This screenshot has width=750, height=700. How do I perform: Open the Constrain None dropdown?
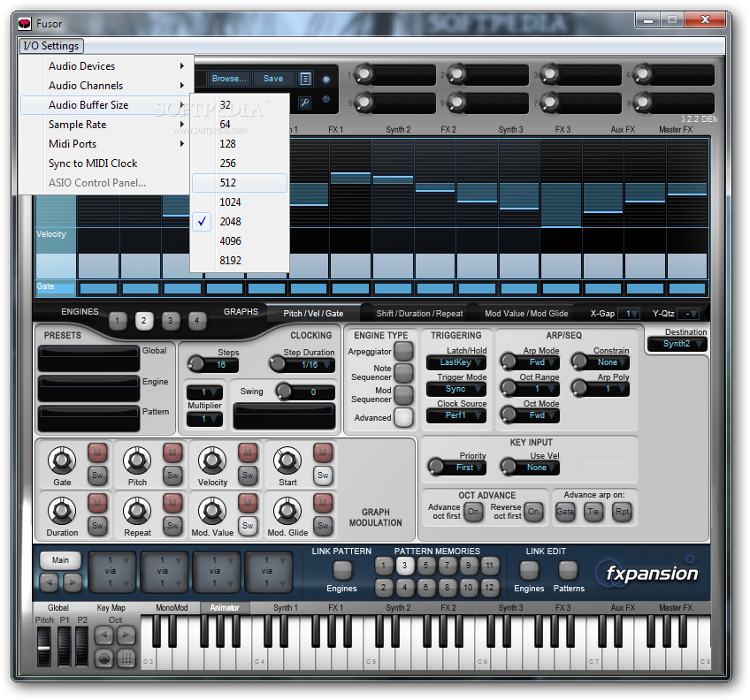click(608, 362)
